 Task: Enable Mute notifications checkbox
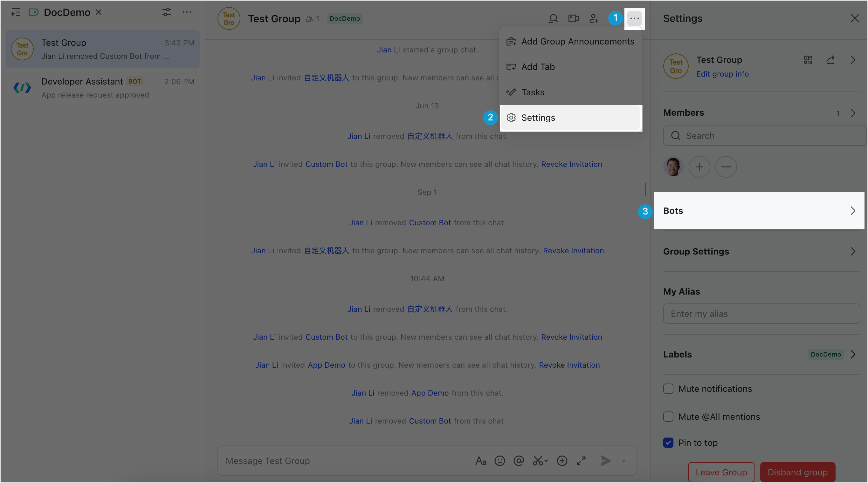(x=668, y=389)
